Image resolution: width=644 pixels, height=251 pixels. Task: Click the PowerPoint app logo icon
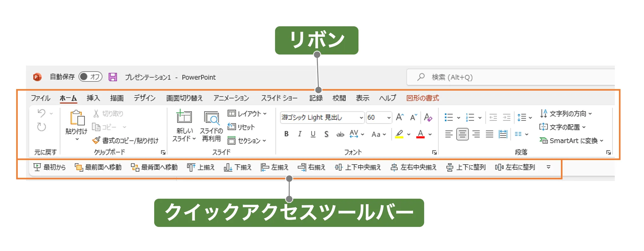tap(37, 77)
